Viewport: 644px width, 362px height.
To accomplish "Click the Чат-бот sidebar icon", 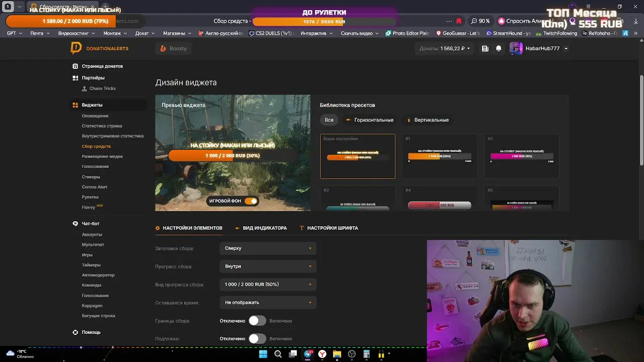I will [x=75, y=223].
